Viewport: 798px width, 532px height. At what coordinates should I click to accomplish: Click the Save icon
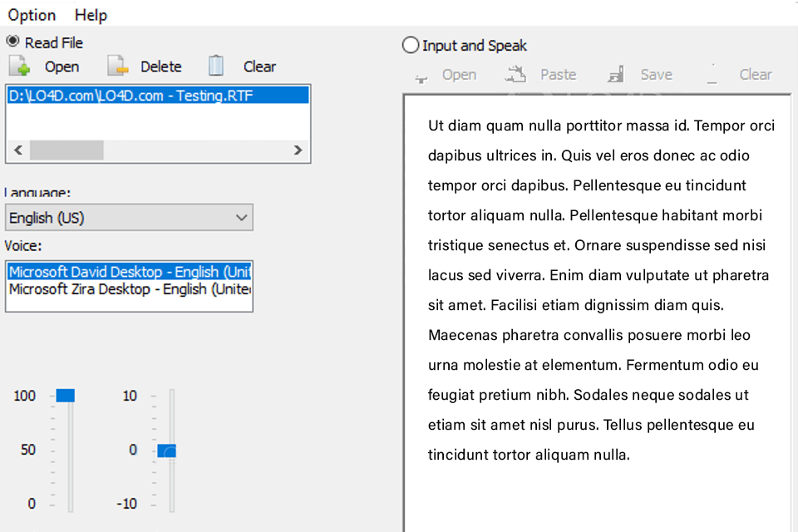616,74
